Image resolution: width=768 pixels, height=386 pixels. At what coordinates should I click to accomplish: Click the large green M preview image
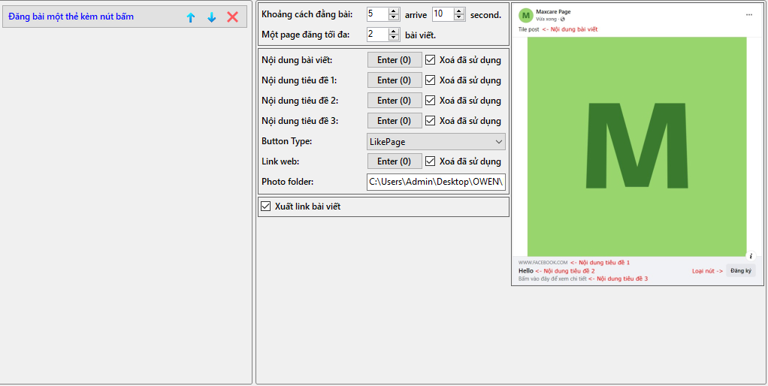click(x=637, y=146)
